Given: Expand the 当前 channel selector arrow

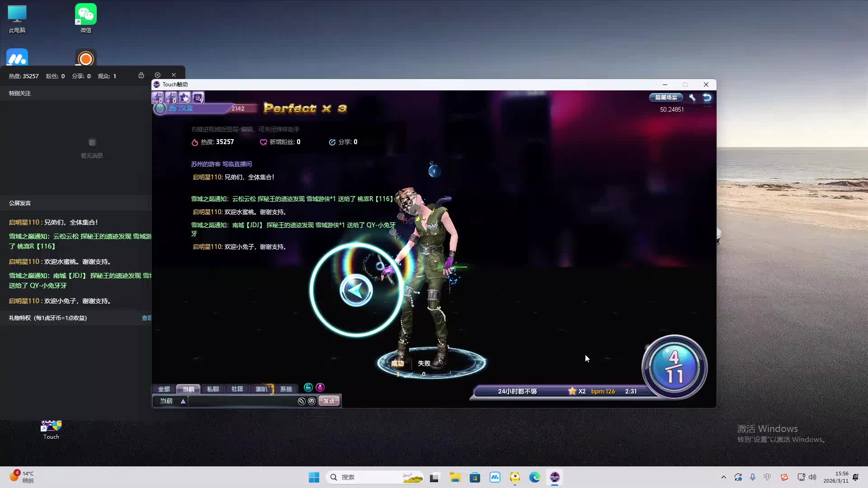Looking at the screenshot, I should click(183, 401).
